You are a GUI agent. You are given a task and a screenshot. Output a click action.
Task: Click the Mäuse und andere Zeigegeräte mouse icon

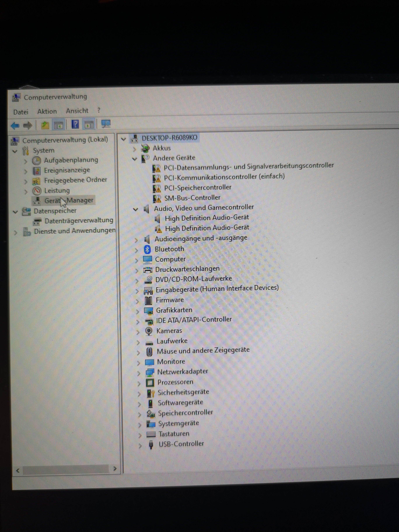coord(149,352)
